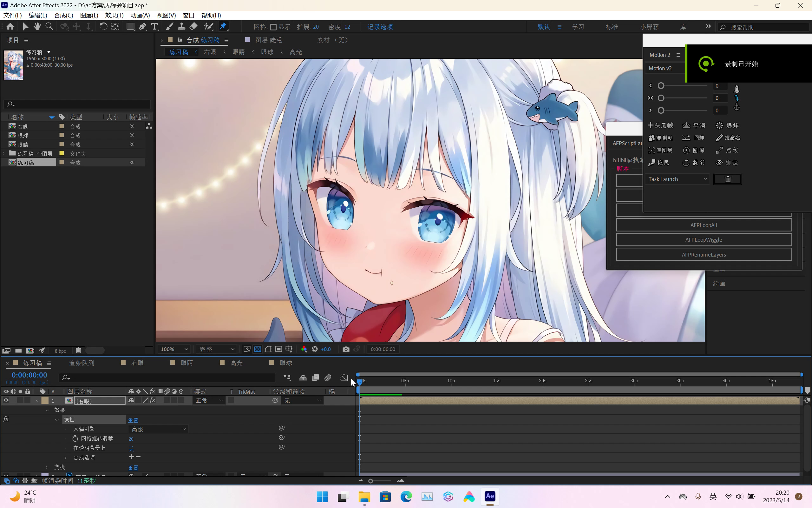Select the Hand tool
This screenshot has height=508, width=812.
[x=37, y=27]
